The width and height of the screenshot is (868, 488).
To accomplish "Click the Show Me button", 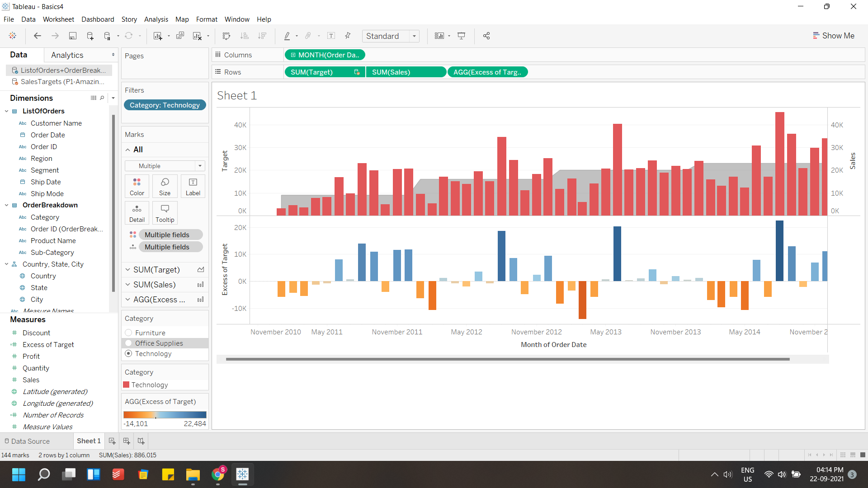I will click(x=833, y=36).
